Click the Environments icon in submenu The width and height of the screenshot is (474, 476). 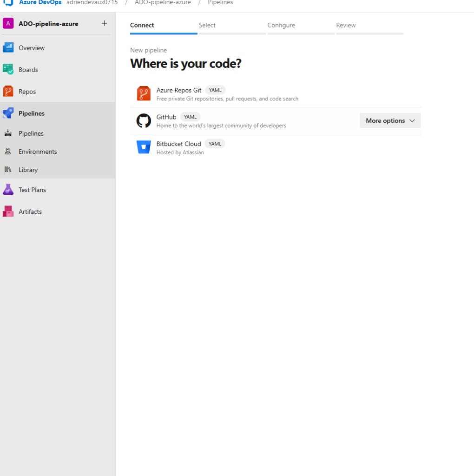point(8,152)
